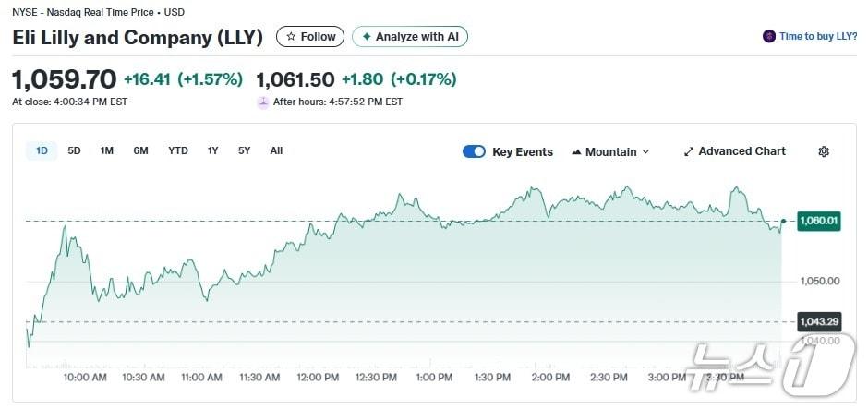Expand the Mountain chart type dropdown

pos(610,151)
